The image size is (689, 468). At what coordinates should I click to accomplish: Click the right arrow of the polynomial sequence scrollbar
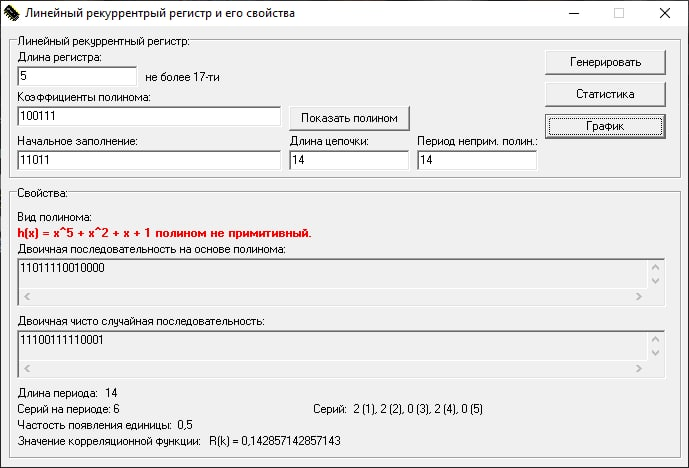coord(638,297)
